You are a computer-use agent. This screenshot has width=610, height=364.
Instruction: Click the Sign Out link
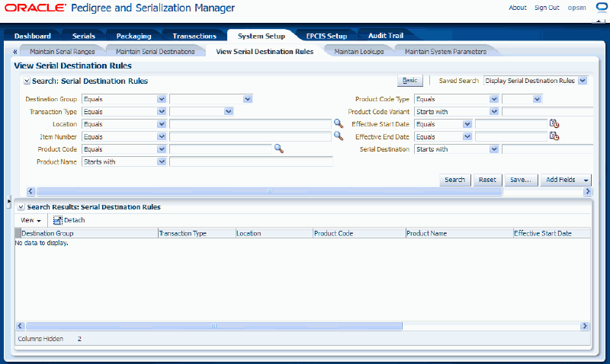coord(547,8)
